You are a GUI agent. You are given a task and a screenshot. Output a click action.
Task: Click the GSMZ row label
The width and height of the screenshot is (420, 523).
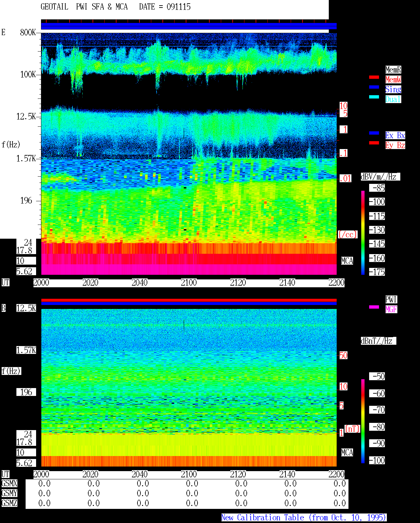click(9, 503)
